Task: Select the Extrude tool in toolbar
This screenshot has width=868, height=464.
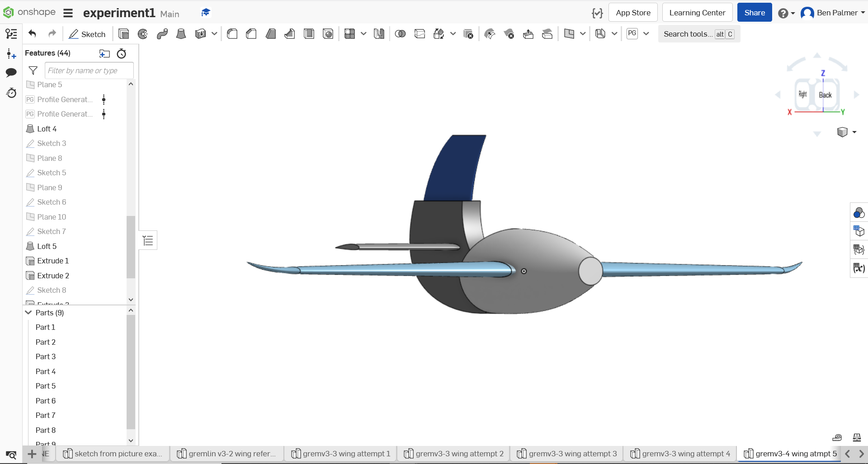Action: pos(123,34)
